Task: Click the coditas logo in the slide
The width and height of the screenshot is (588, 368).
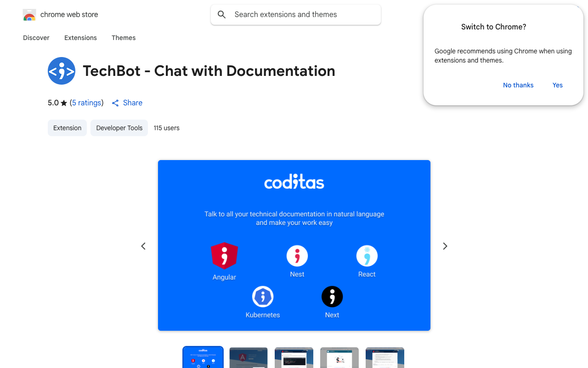Action: pyautogui.click(x=294, y=182)
